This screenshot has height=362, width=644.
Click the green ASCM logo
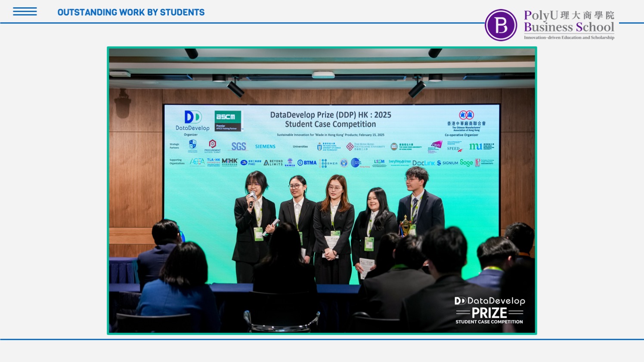click(228, 120)
